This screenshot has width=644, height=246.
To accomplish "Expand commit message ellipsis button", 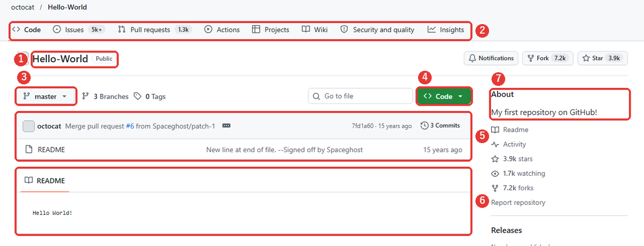I will [226, 126].
